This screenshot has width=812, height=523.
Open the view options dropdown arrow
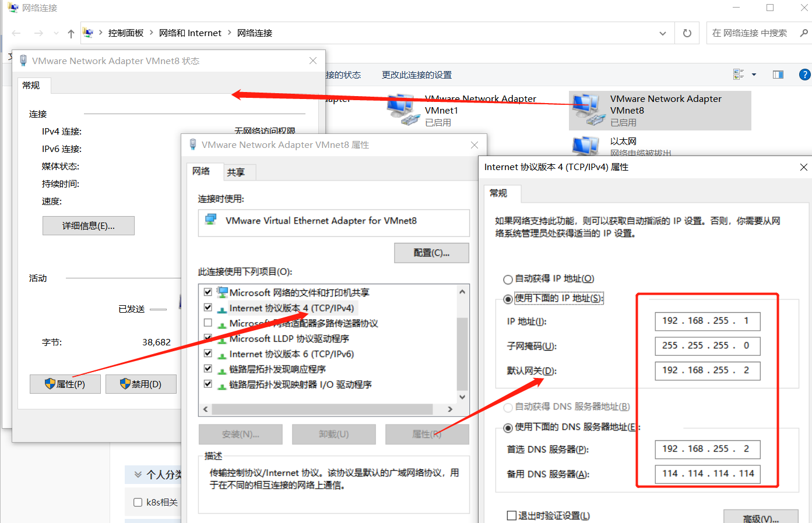tap(754, 75)
